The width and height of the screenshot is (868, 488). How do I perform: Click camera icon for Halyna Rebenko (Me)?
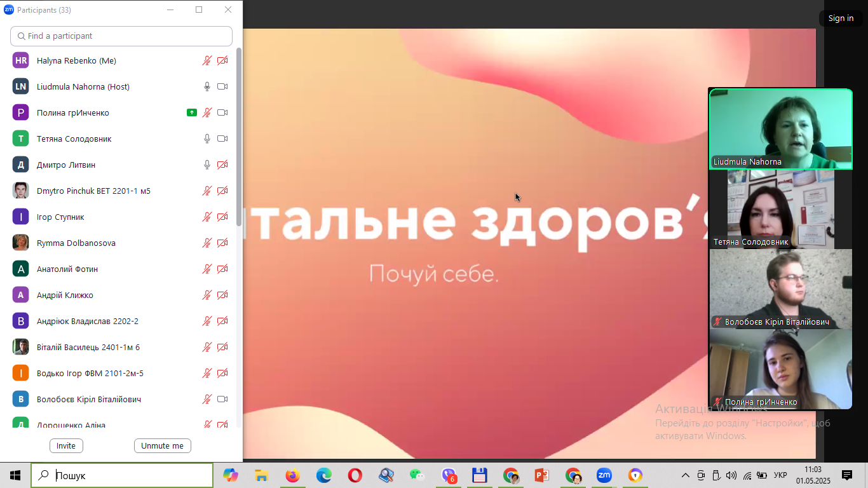click(x=222, y=60)
